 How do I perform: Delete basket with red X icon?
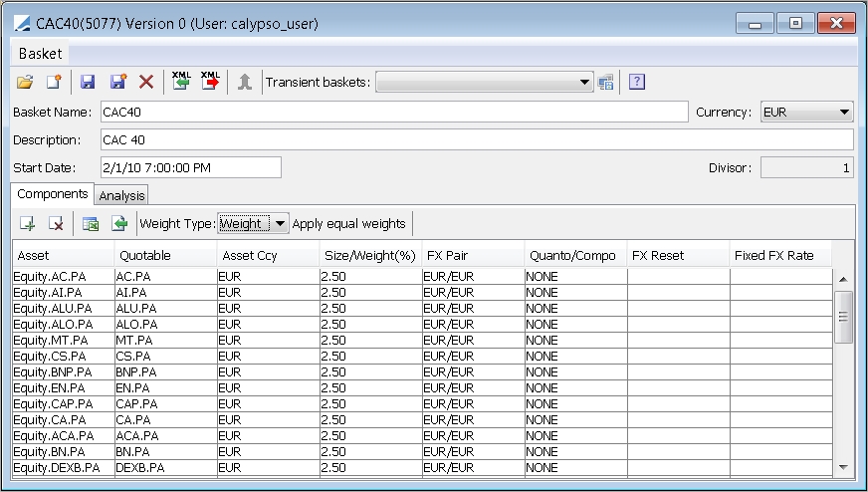146,82
